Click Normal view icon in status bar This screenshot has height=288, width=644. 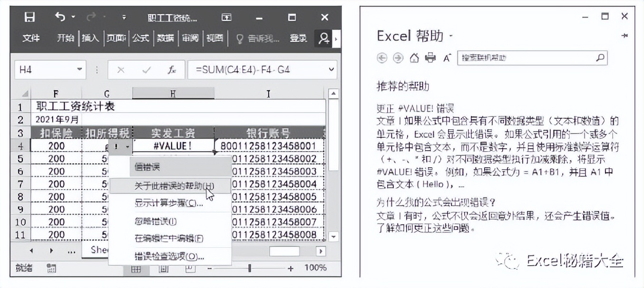137,268
